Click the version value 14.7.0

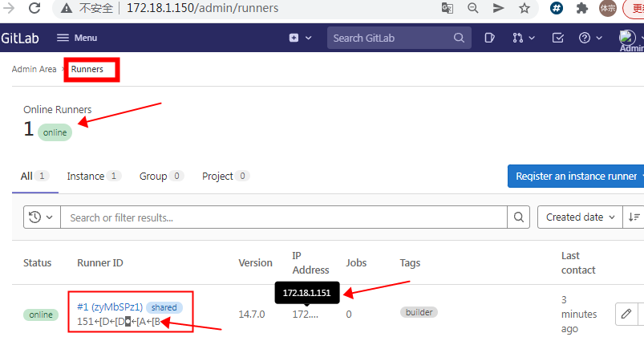tap(252, 315)
